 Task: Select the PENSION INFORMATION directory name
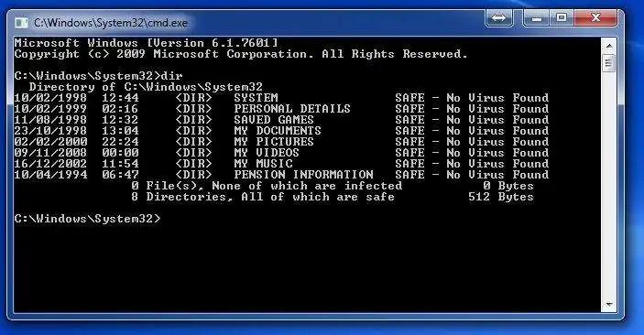click(303, 175)
